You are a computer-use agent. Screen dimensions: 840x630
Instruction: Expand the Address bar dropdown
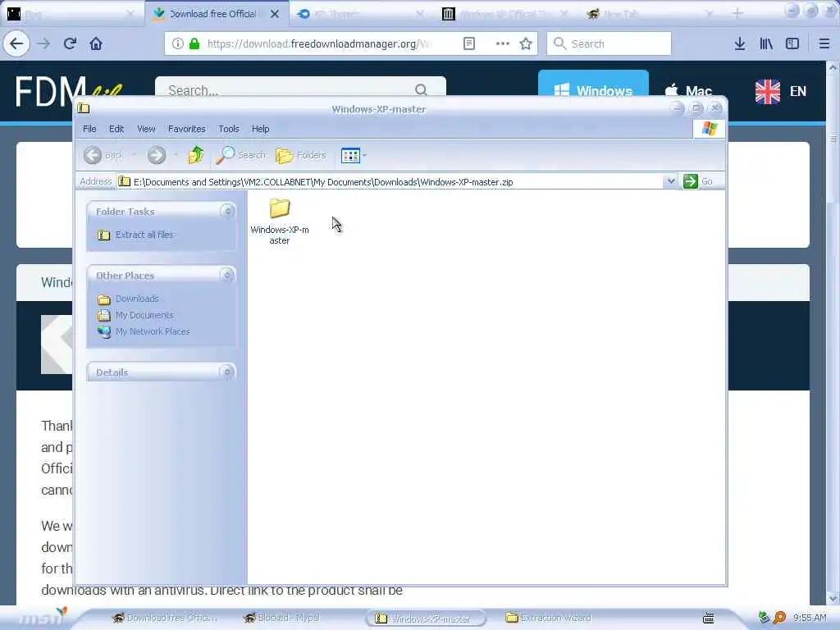(670, 181)
